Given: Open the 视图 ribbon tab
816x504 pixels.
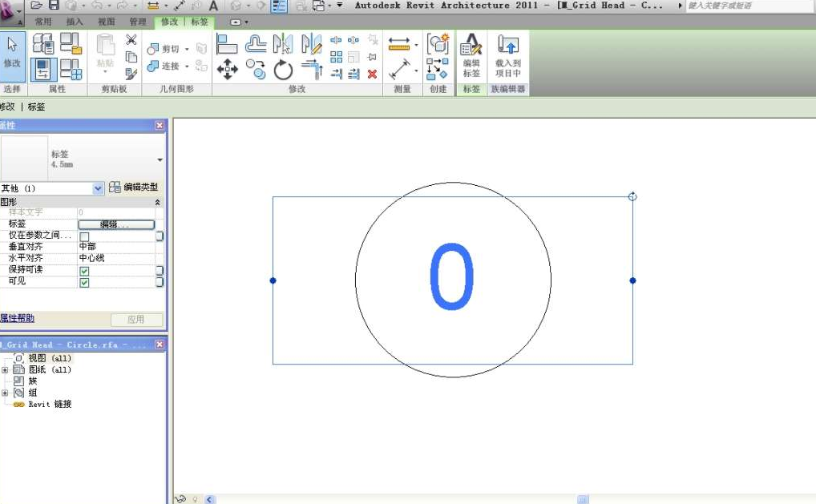Looking at the screenshot, I should pos(106,22).
